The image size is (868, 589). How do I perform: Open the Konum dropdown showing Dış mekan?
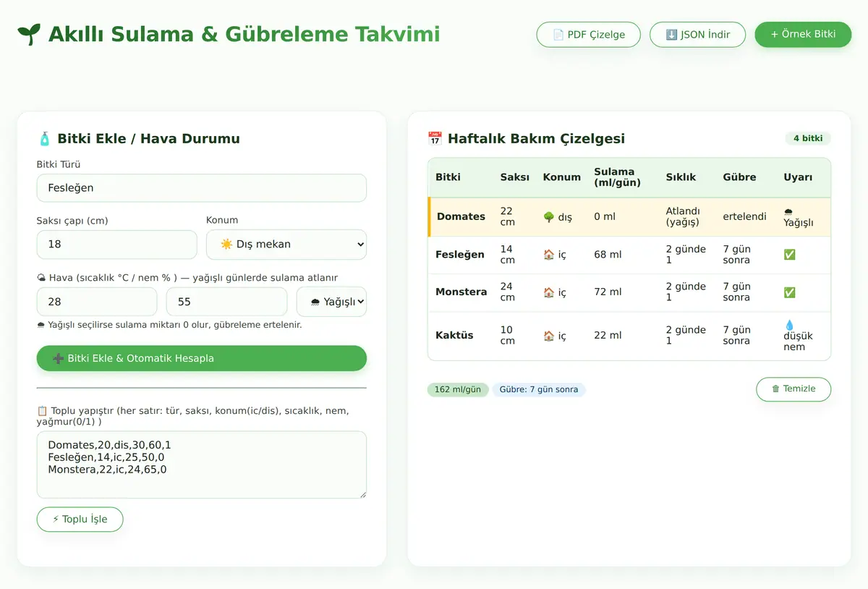286,244
